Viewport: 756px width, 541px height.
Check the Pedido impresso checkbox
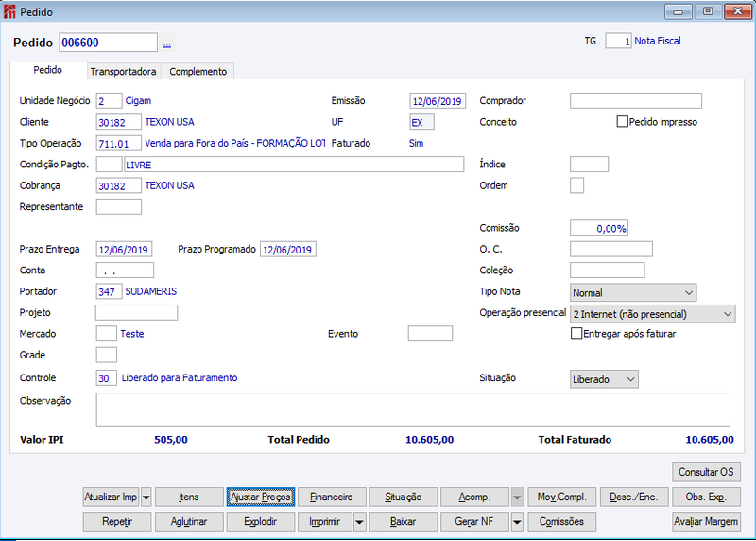tap(623, 122)
